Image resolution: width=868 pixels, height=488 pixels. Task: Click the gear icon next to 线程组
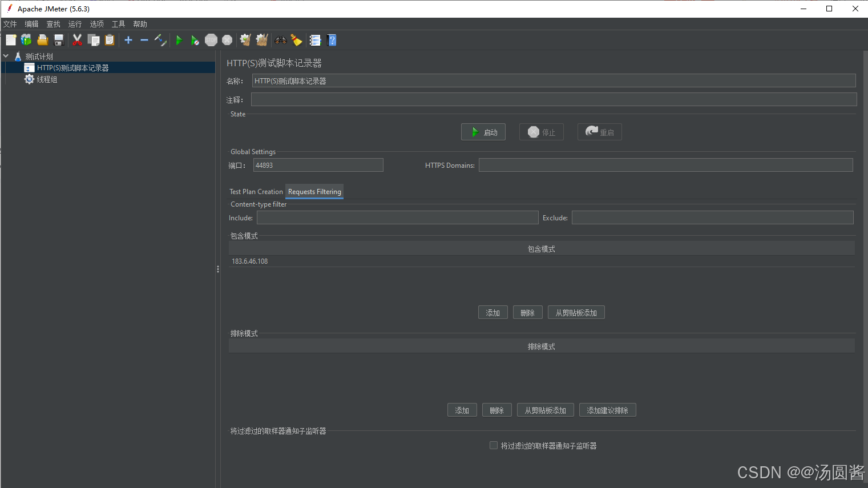click(29, 79)
